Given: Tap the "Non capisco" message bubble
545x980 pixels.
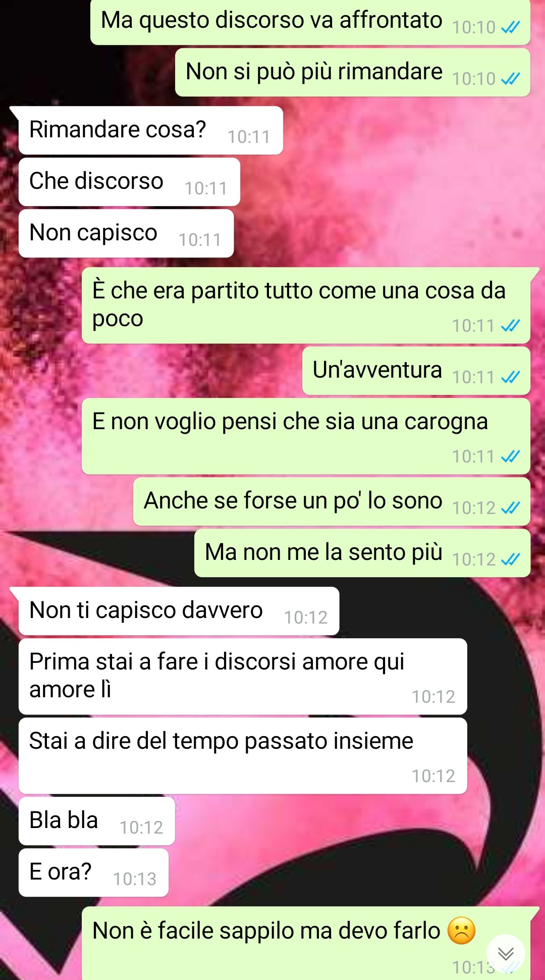Looking at the screenshot, I should pyautogui.click(x=126, y=233).
